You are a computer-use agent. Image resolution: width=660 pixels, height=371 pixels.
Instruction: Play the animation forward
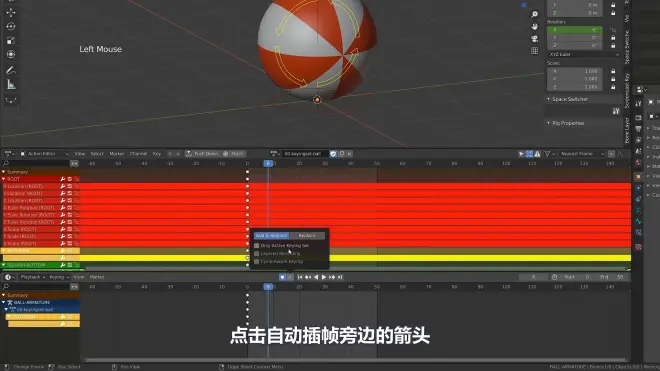pos(324,277)
